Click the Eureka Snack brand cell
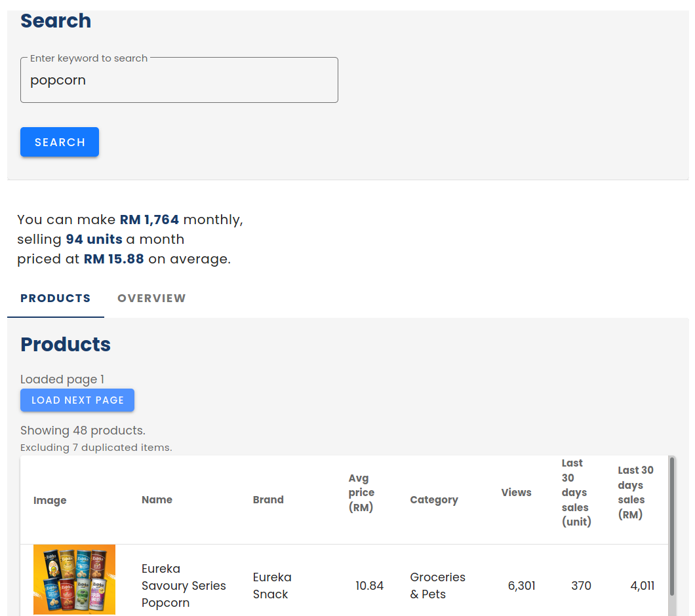695x616 pixels. 272,586
